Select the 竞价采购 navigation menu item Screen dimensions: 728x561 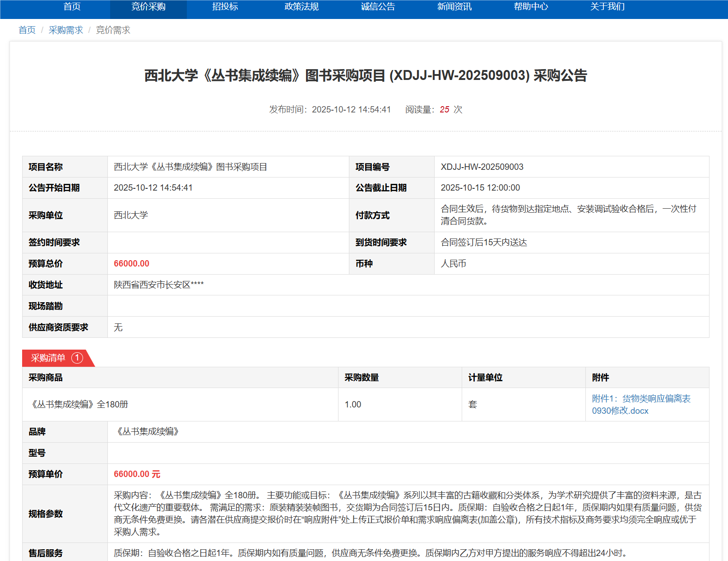[148, 7]
